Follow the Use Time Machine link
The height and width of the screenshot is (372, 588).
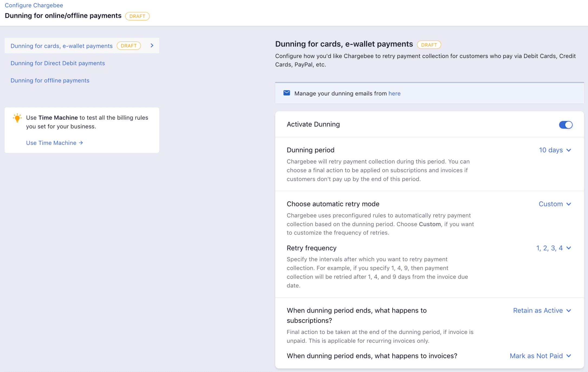tap(54, 143)
